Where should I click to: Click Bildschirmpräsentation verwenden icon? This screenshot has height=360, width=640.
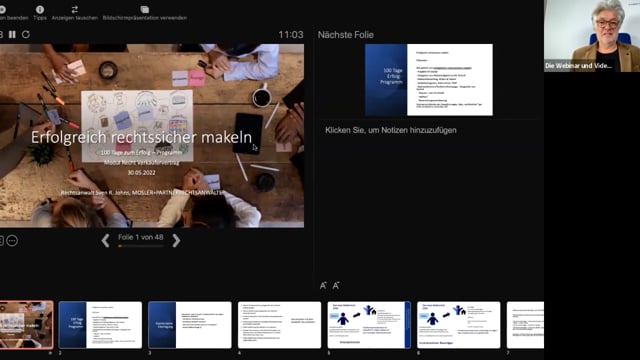click(144, 9)
